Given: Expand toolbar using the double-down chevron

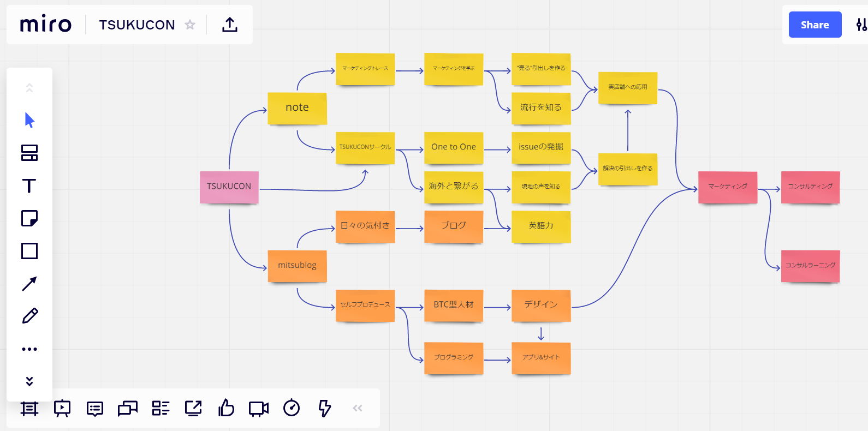Looking at the screenshot, I should pyautogui.click(x=29, y=381).
